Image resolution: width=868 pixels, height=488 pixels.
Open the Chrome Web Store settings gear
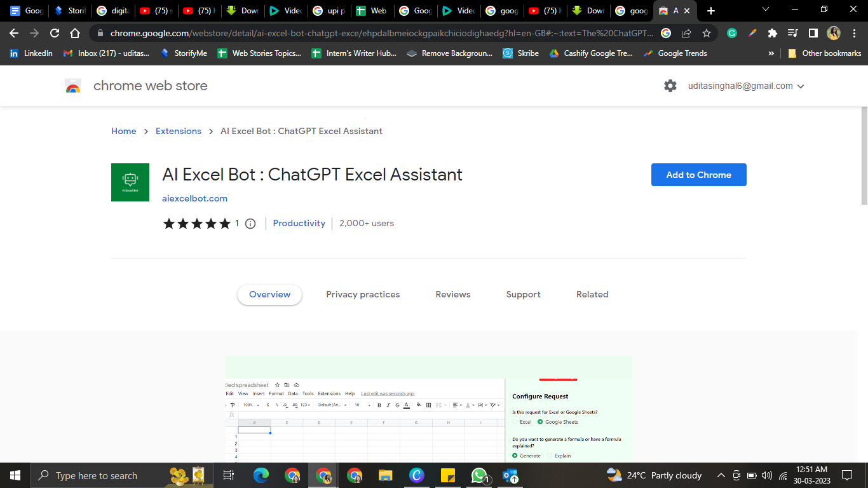pos(670,85)
